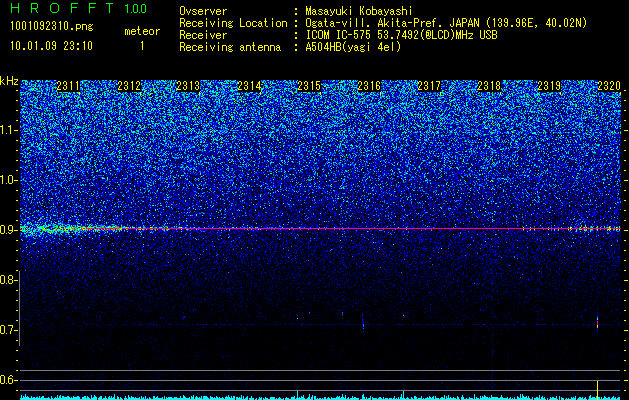
Task: Click the 0.8 kHz axis label
Action: 9,280
